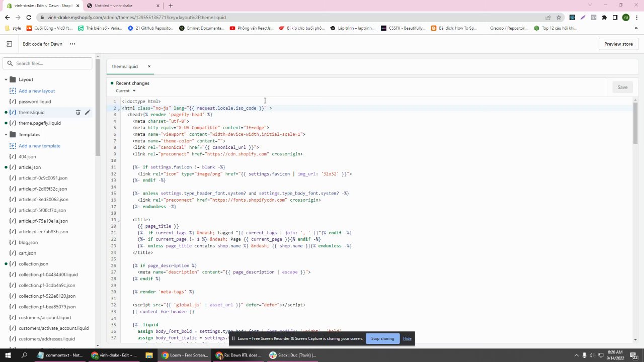
Task: Share this page via address bar icon
Action: pos(548,17)
